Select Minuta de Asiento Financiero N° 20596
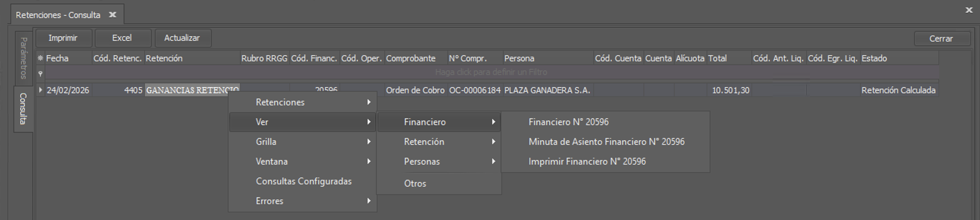This screenshot has width=980, height=220. [x=606, y=141]
